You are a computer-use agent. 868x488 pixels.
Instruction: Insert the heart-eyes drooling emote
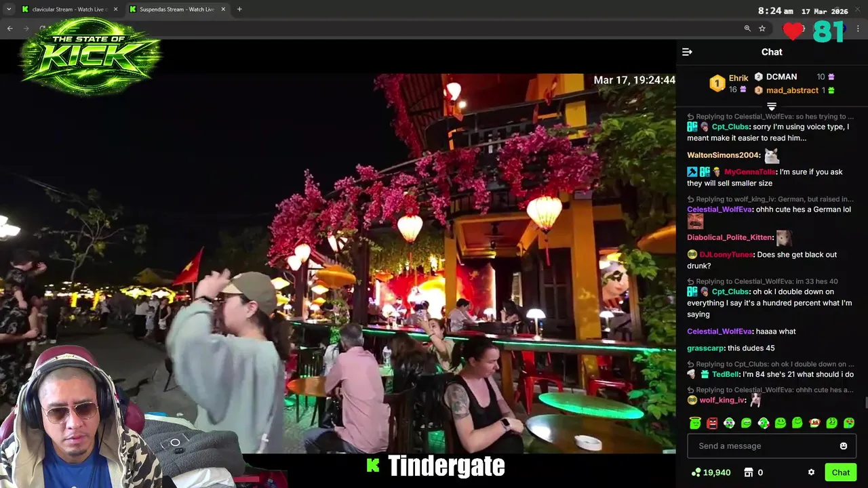click(849, 423)
